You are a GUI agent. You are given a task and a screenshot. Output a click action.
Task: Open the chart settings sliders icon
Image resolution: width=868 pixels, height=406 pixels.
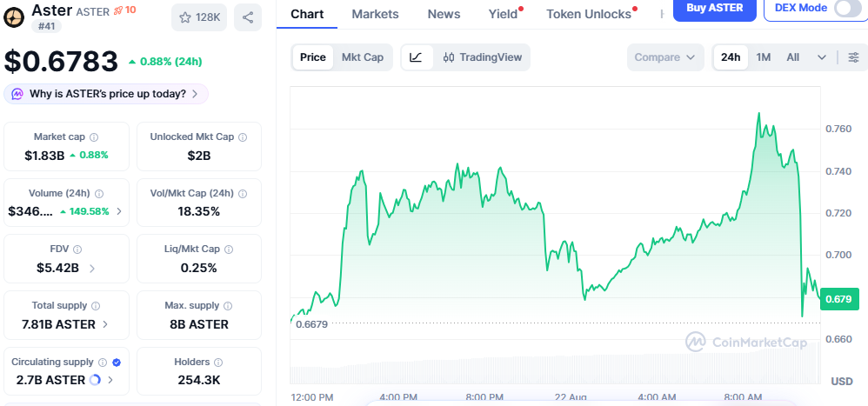[x=854, y=57]
